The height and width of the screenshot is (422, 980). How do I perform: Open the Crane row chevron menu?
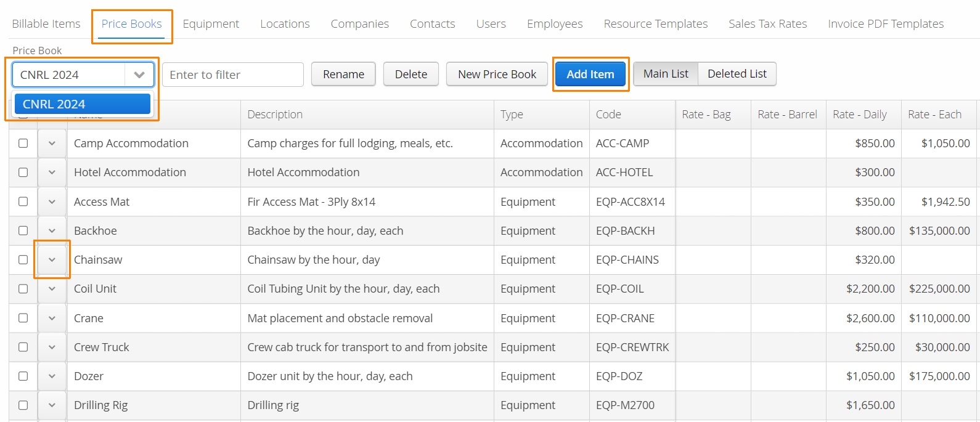coord(52,318)
